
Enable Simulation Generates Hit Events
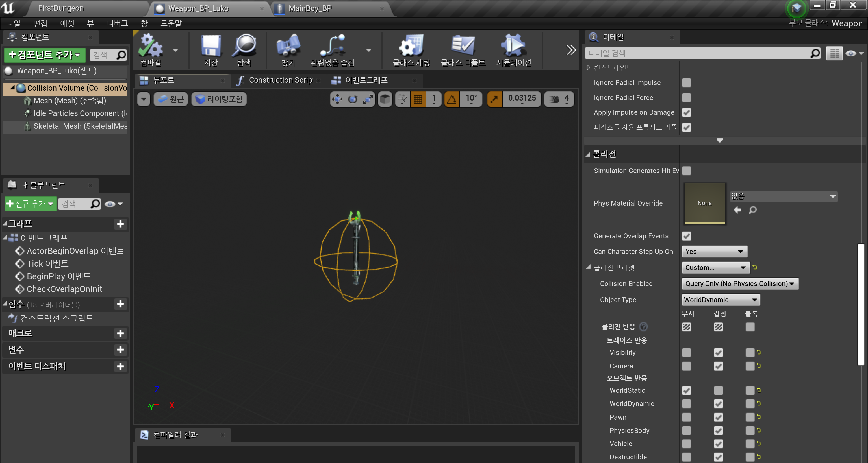click(x=686, y=171)
